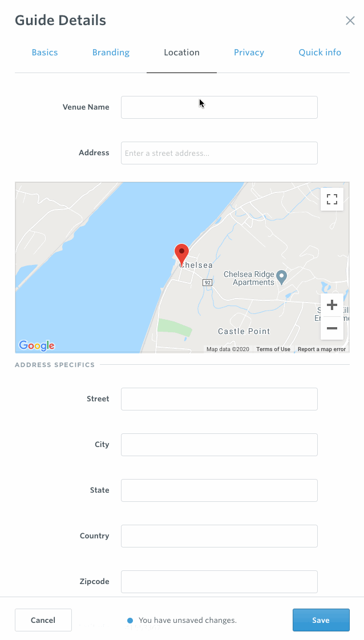Select the Privacy tab

click(x=249, y=52)
